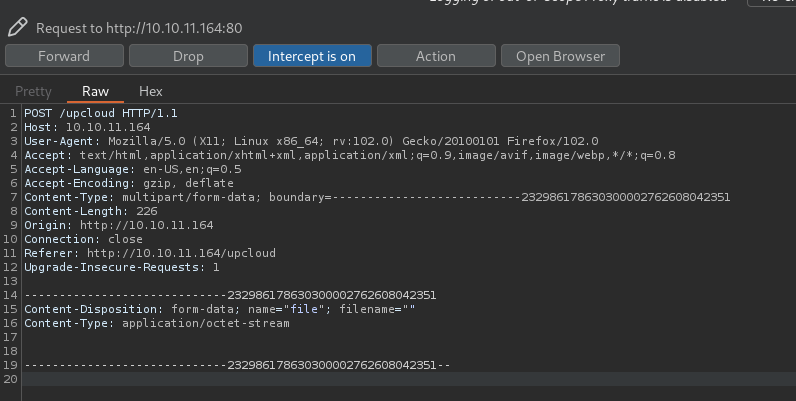The height and width of the screenshot is (401, 796).
Task: Click the 'Accept-Encoding: gzip, deflate' line
Action: pyautogui.click(x=129, y=183)
